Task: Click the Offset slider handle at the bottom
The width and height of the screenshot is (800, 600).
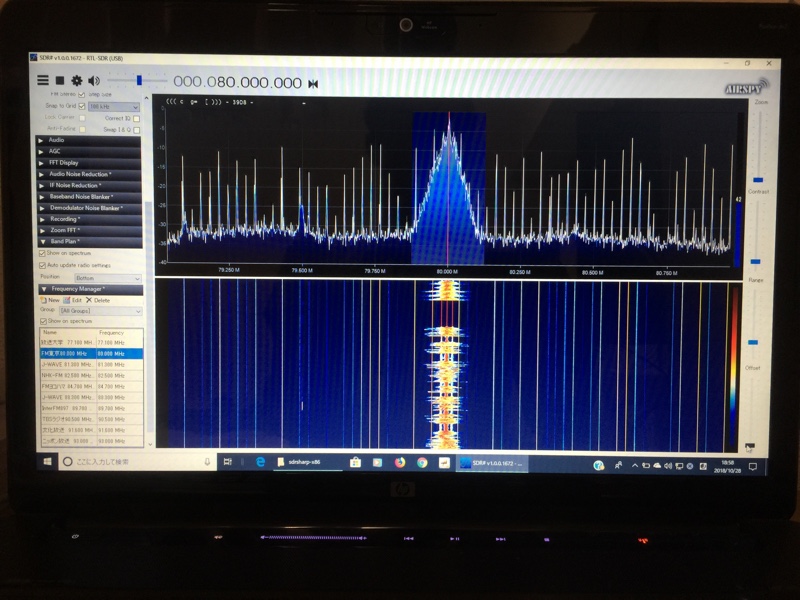Action: coord(749,447)
